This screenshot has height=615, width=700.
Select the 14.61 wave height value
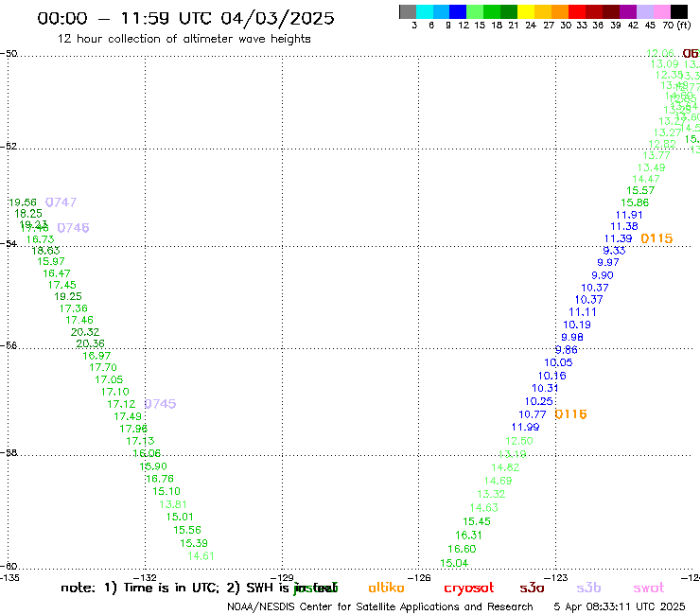pos(201,556)
